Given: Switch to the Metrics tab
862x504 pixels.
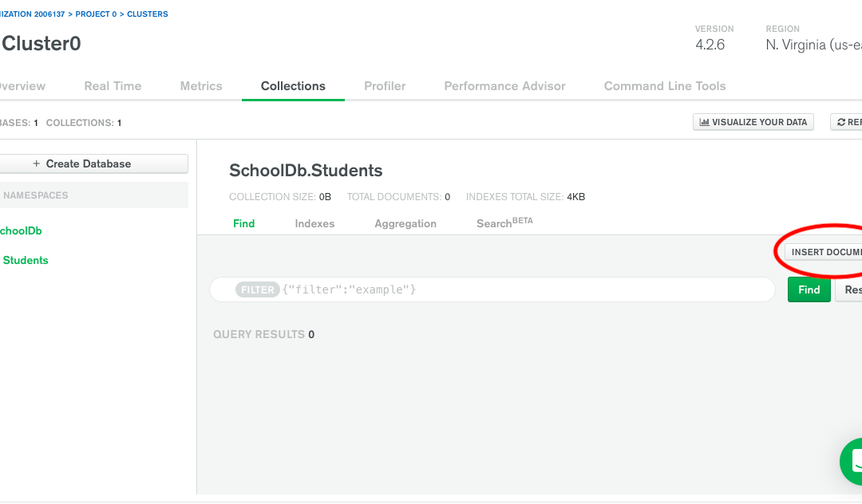Looking at the screenshot, I should click(x=201, y=86).
